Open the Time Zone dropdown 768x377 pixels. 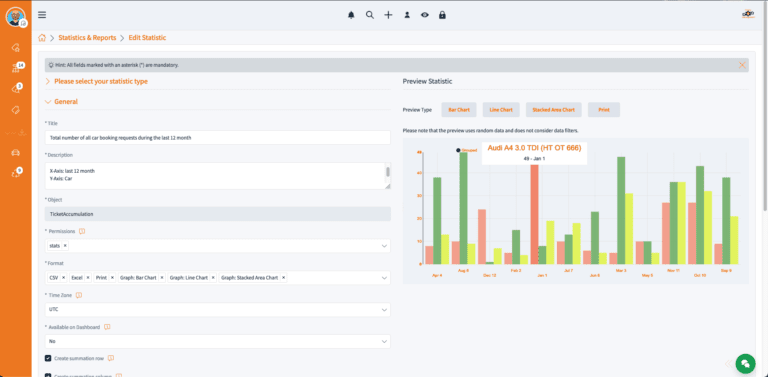tap(217, 310)
